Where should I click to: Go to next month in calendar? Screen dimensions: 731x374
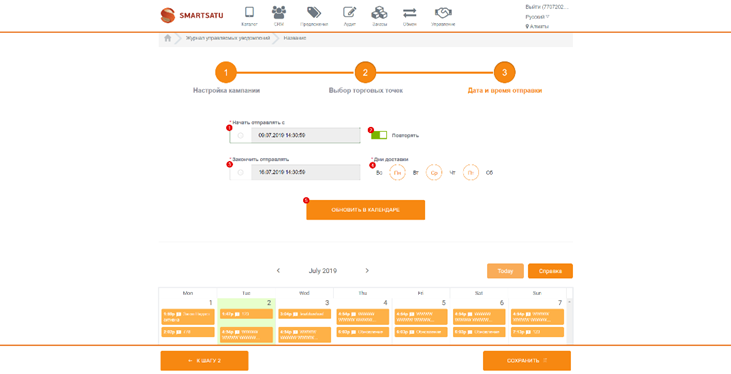coord(367,270)
